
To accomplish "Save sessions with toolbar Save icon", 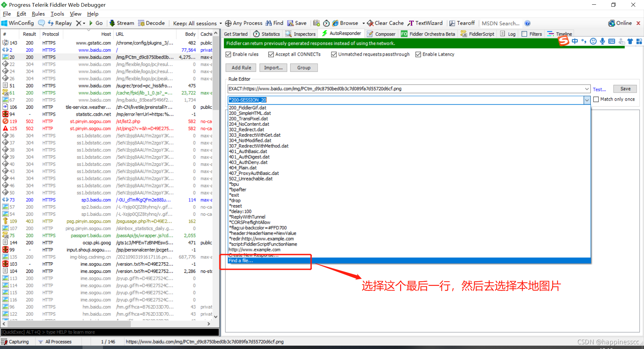I will 297,23.
